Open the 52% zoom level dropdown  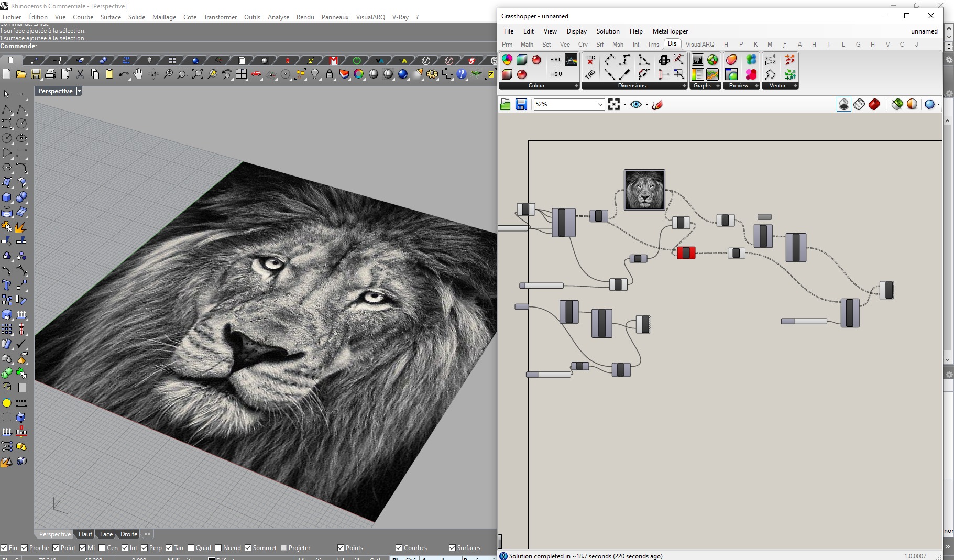pyautogui.click(x=600, y=105)
